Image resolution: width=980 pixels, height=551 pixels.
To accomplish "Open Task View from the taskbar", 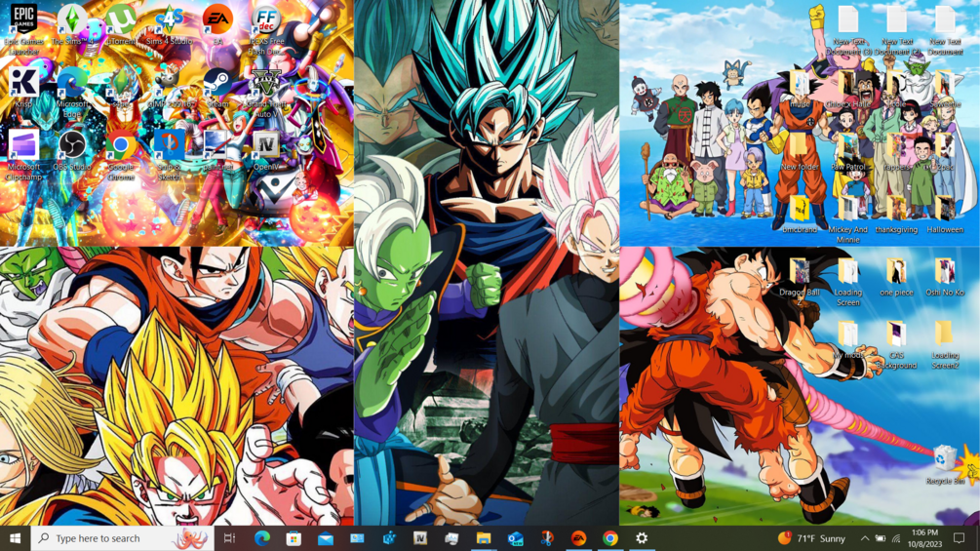I will click(x=229, y=538).
